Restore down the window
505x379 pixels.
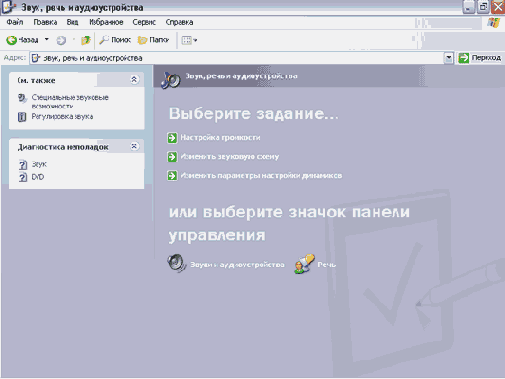point(483,7)
